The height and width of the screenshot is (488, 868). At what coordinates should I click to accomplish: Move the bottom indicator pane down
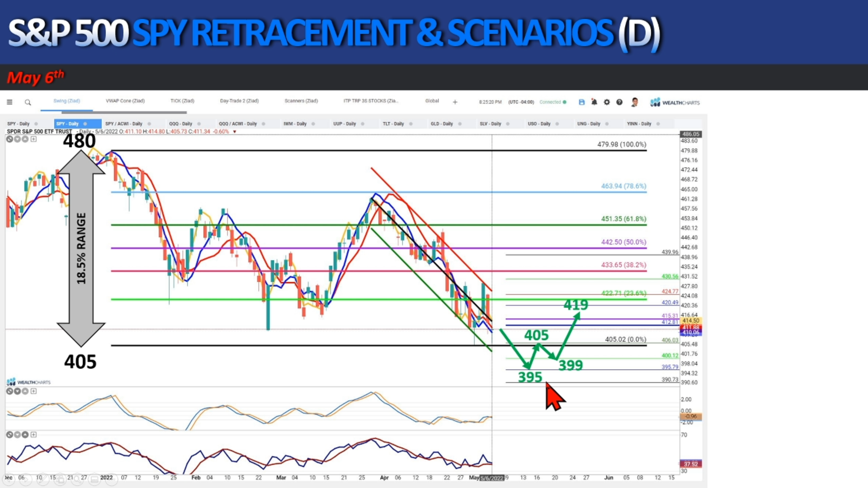pos(17,435)
